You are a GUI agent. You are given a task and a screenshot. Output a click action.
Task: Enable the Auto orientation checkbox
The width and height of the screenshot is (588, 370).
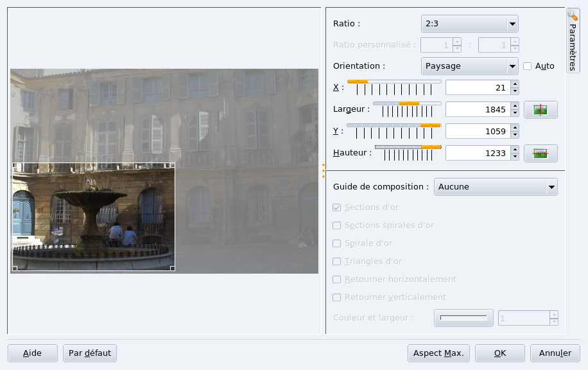coord(528,66)
